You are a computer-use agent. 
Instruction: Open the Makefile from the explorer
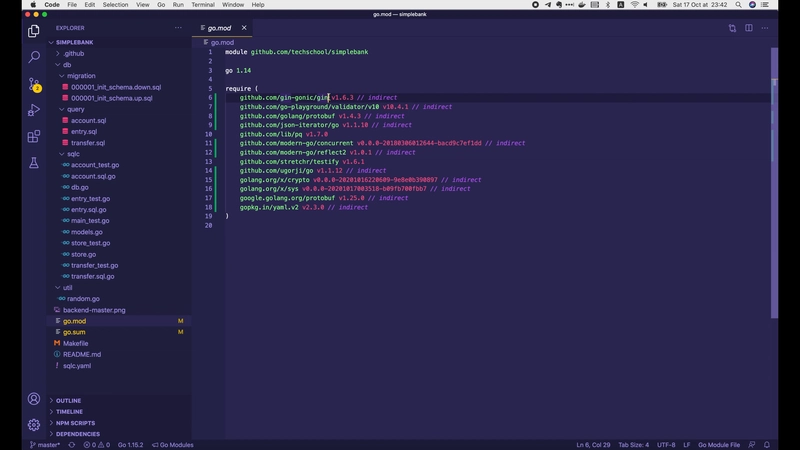76,343
